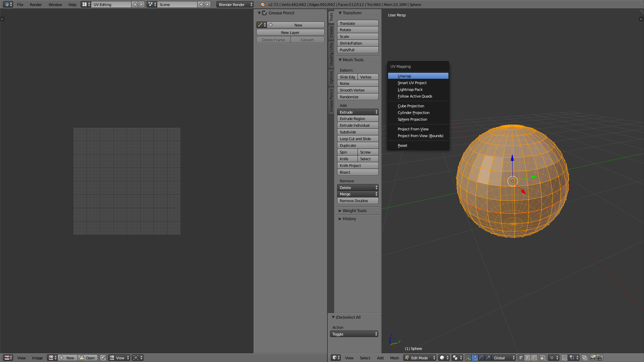Open the Edit Mode dropdown
644x362 pixels.
click(x=420, y=358)
